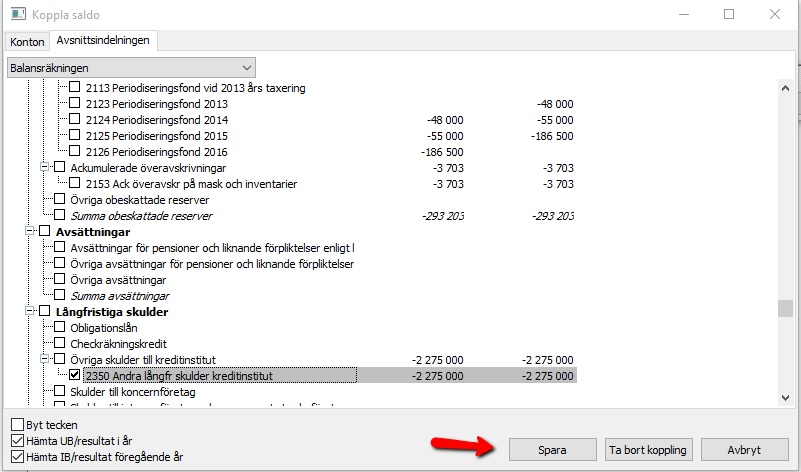
Task: Select the Avsättningar för pensioner och liknande förpliktelser enligt l row
Action: (x=212, y=248)
